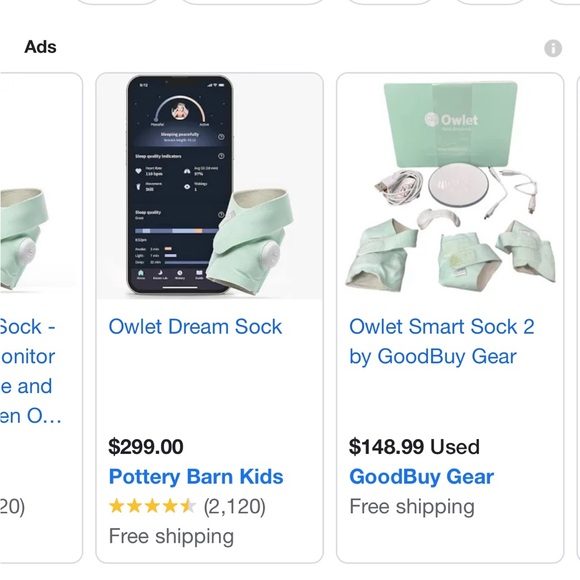Click the Owlet Smart Sock 2 by GoodBuy Gear link
Viewport: 580px width, 580px height.
442,342
